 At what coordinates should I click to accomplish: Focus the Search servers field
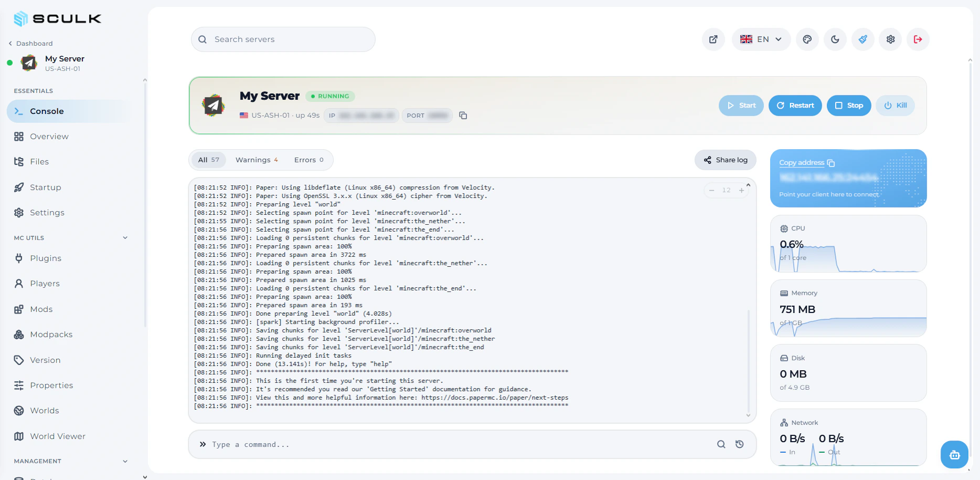[283, 39]
